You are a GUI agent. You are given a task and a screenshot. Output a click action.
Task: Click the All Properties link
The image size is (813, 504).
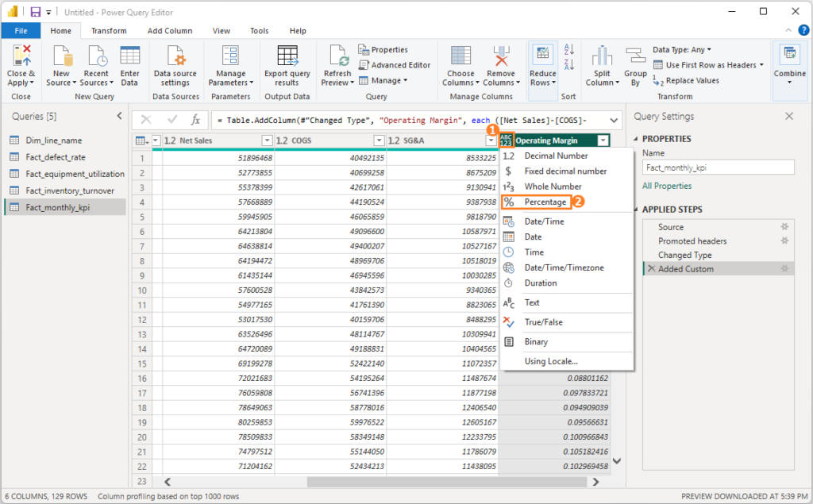tap(667, 186)
